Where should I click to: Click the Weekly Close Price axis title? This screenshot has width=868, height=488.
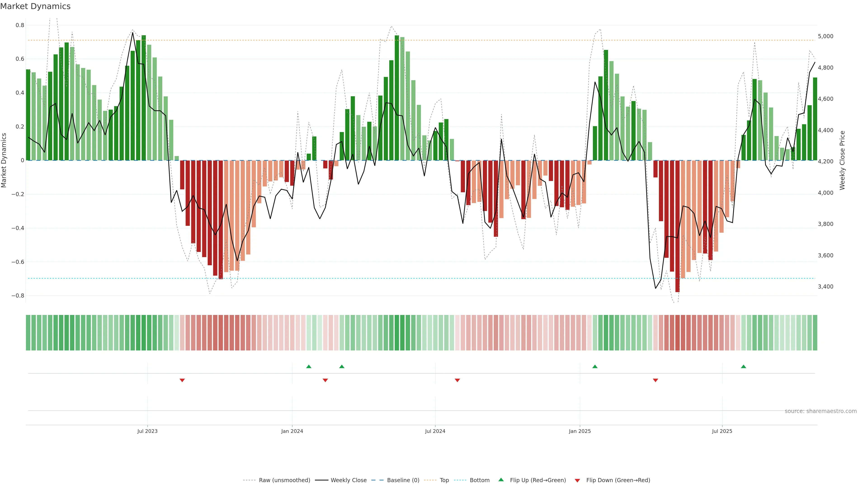[842, 160]
